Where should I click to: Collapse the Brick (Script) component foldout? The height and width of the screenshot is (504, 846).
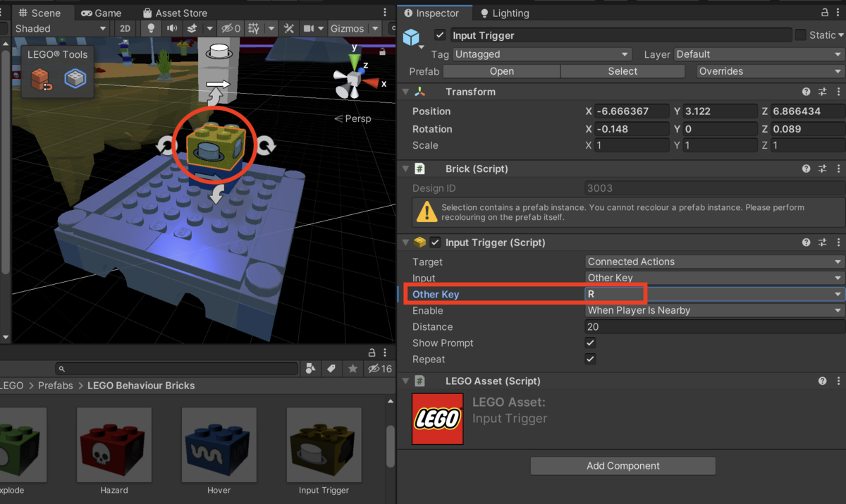coord(405,168)
